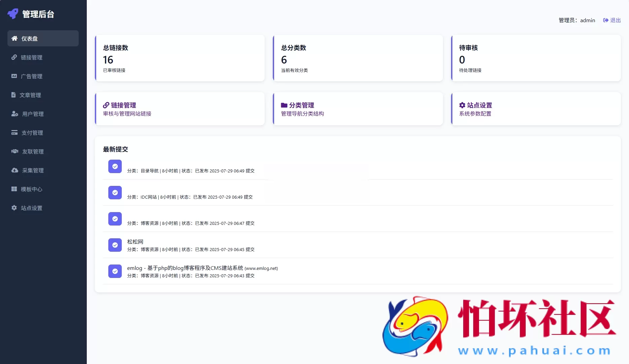This screenshot has width=629, height=364.
Task: Click check icon of the 目录导航 submission
Action: (x=115, y=166)
